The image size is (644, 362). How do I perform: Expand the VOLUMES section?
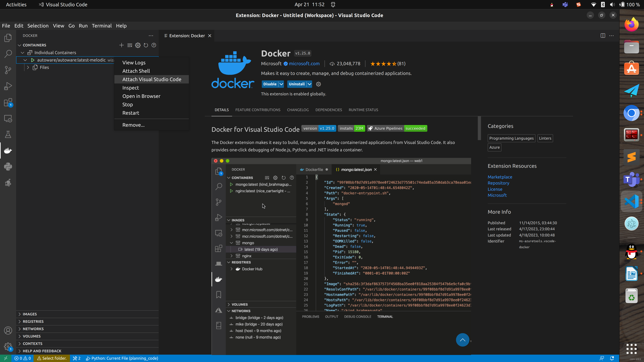tap(87, 336)
